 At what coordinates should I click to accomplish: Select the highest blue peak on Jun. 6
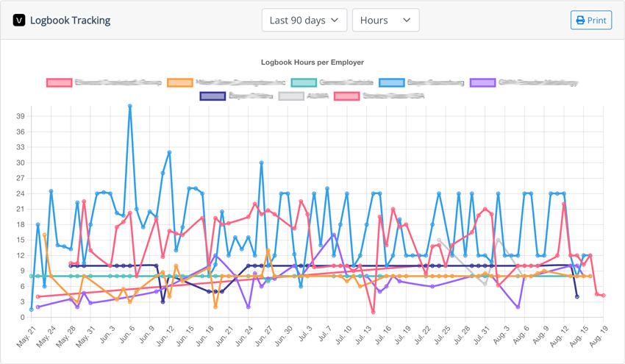pos(130,106)
